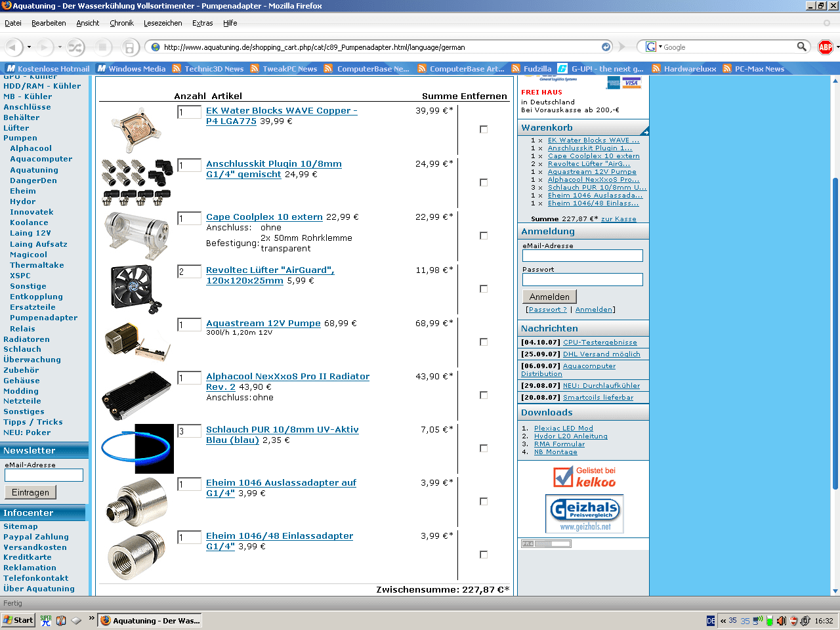Go back with the browser Back arrow

tap(14, 47)
